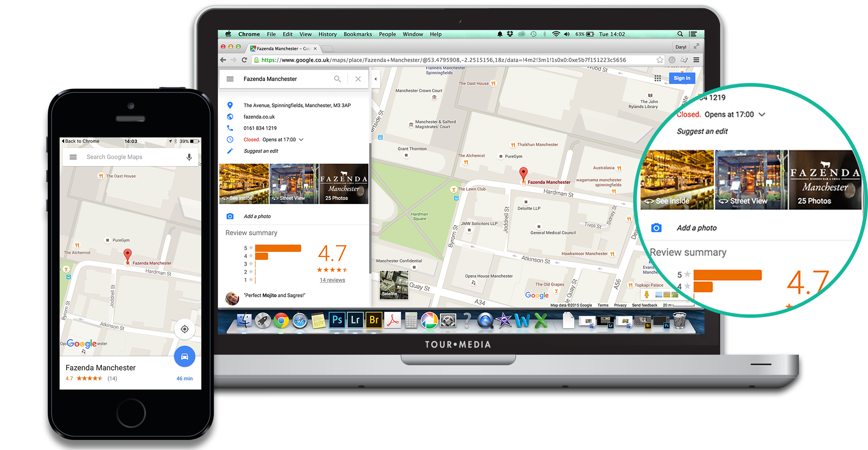Click the notification bell in the menu bar
This screenshot has width=868, height=450.
click(x=500, y=34)
